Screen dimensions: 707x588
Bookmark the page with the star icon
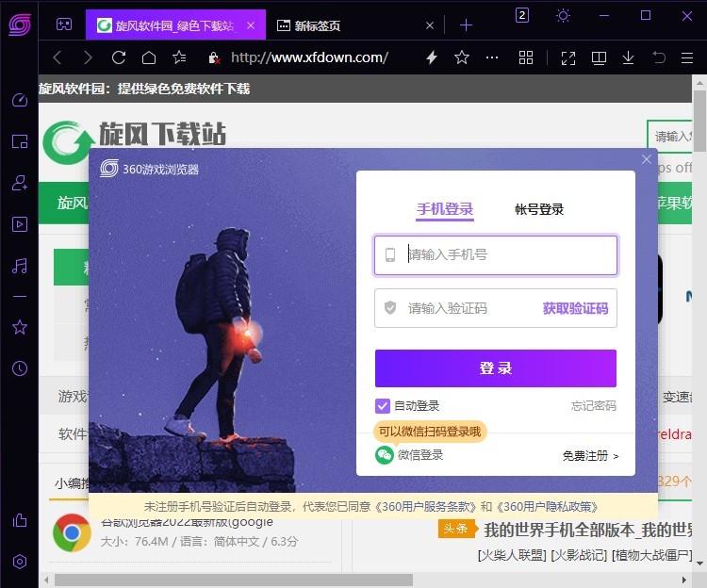click(x=462, y=57)
